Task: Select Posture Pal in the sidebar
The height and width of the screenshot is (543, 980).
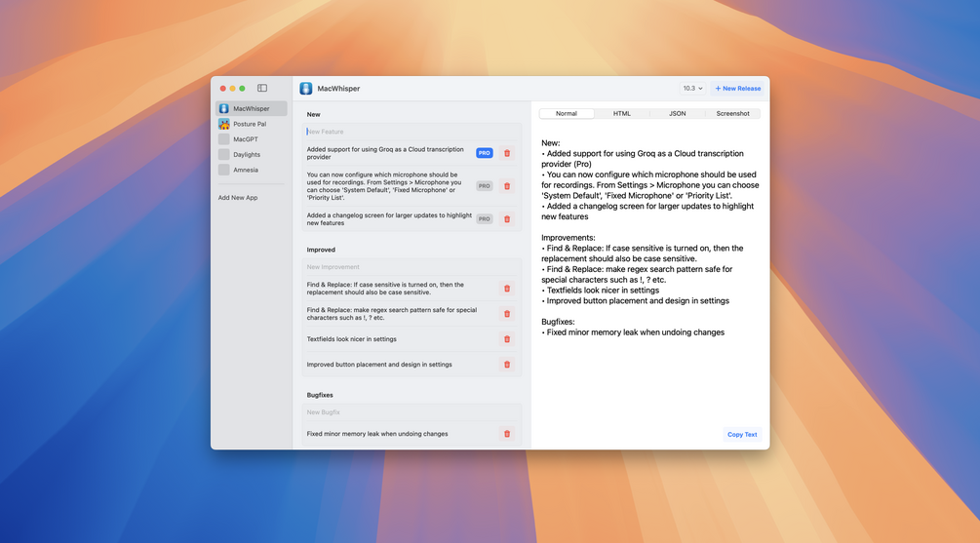Action: [252, 124]
